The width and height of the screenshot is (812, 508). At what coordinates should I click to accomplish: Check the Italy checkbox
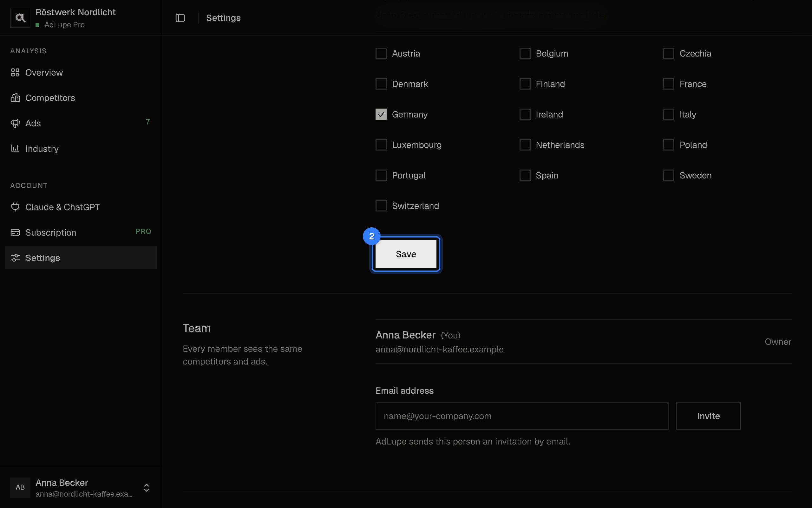click(668, 114)
